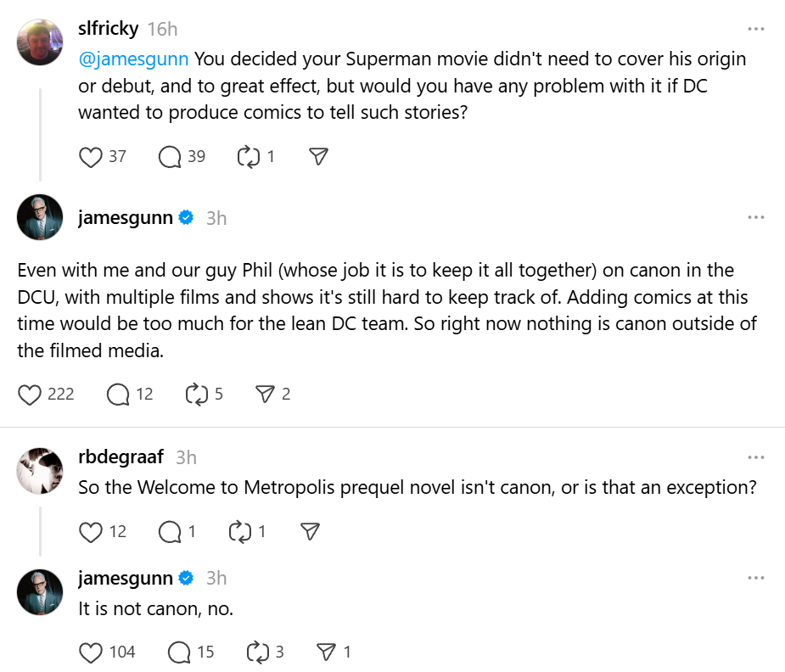Open more options on jamesgunn's first post
Viewport: 785px width, 672px height.
pos(755,218)
